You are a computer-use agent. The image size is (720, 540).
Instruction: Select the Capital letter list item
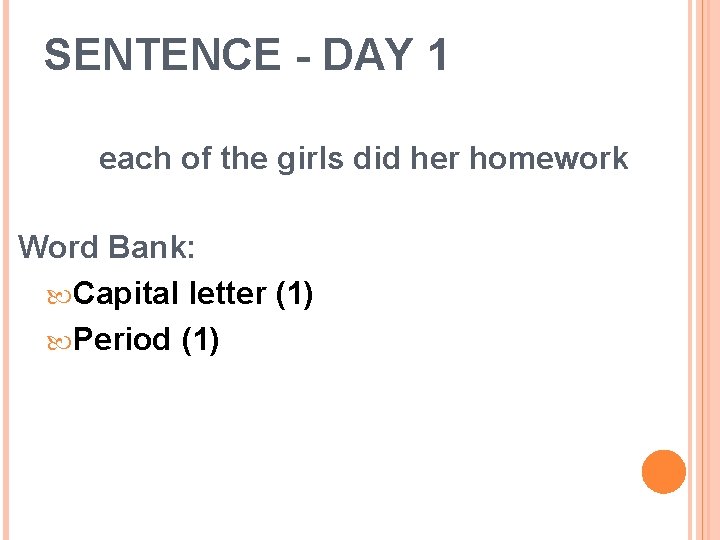[x=193, y=294]
